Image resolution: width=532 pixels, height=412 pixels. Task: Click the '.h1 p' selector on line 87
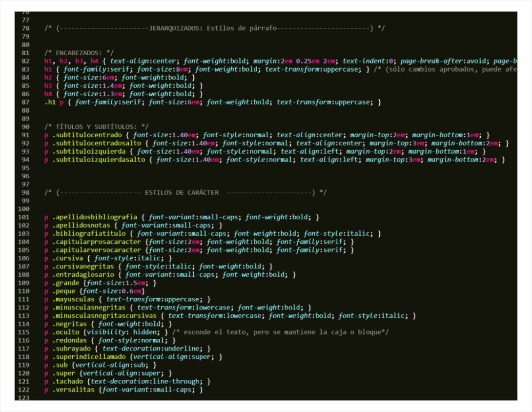[54, 102]
